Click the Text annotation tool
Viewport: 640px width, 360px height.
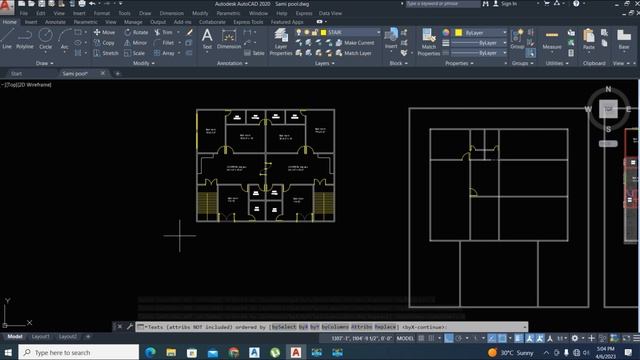[x=207, y=39]
